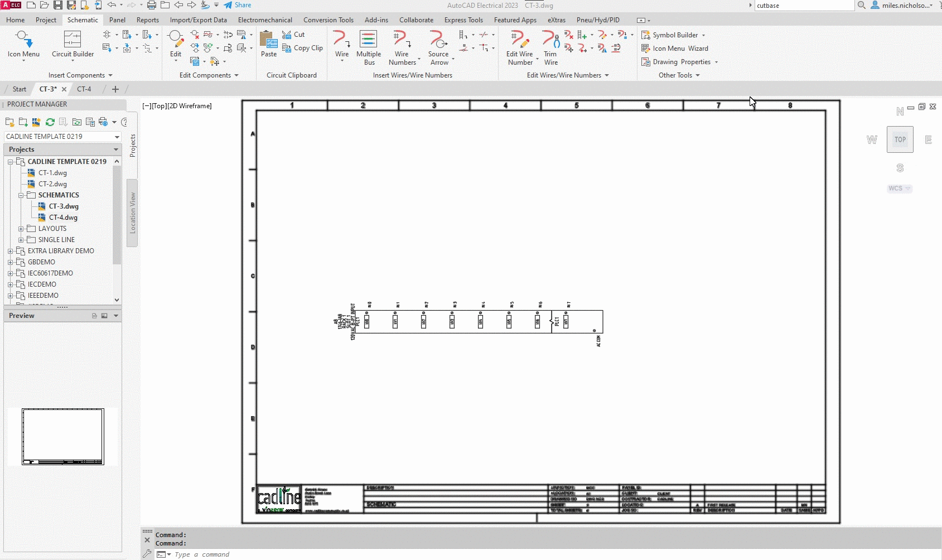Click the search magnifier icon

[862, 5]
